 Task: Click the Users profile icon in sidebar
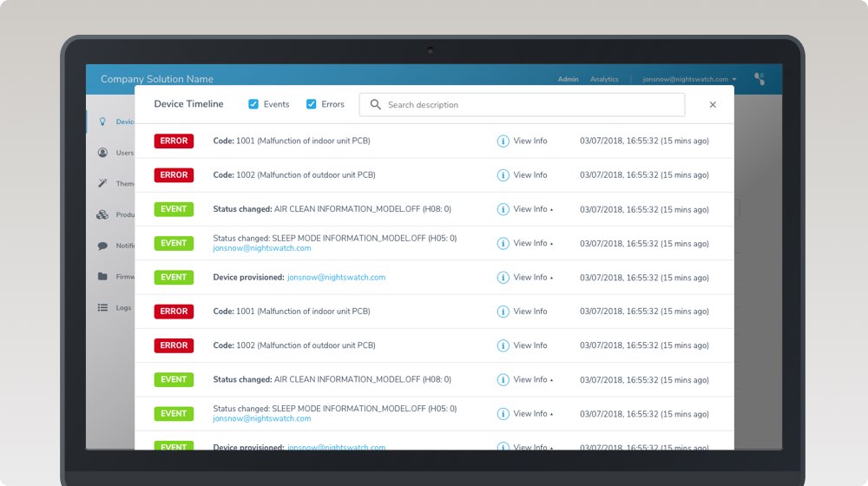[102, 153]
